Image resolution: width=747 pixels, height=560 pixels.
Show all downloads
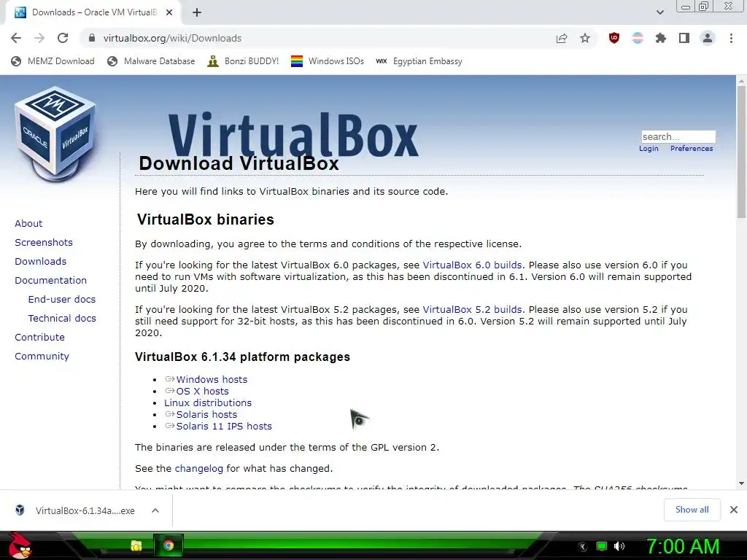coord(692,510)
